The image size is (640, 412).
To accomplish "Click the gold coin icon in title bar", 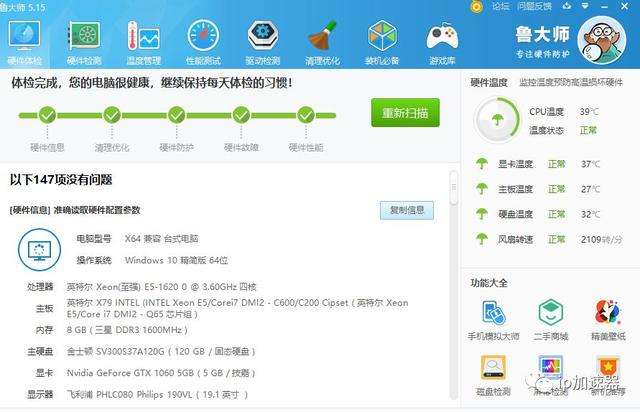I will (x=476, y=7).
